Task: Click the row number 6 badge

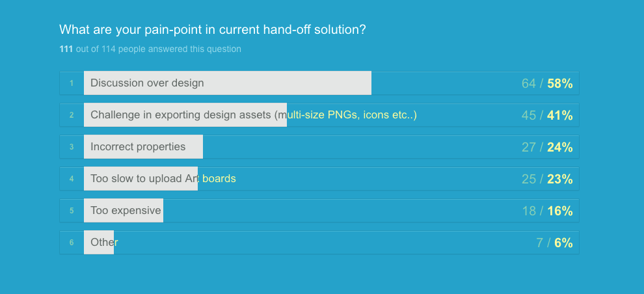Action: pos(72,243)
